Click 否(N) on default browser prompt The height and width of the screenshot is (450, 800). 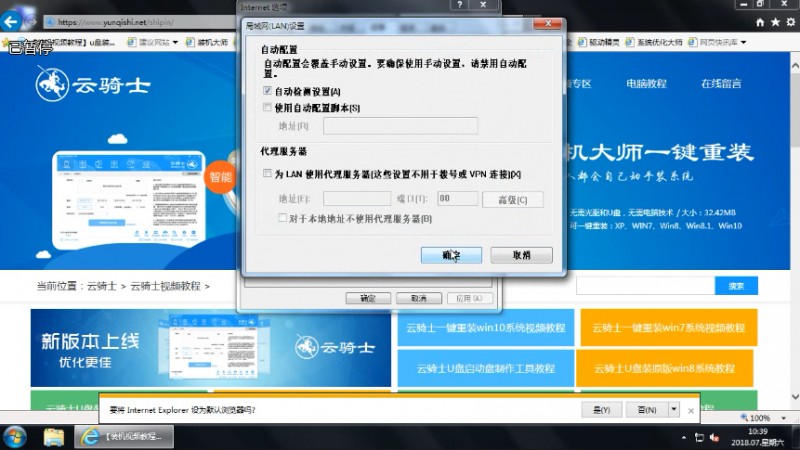click(647, 410)
